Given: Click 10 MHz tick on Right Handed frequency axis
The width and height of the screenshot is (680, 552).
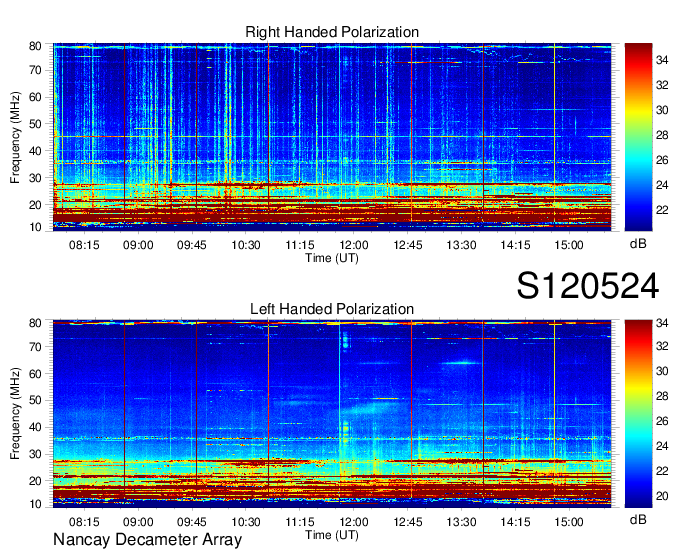Looking at the screenshot, I should pos(35,227).
